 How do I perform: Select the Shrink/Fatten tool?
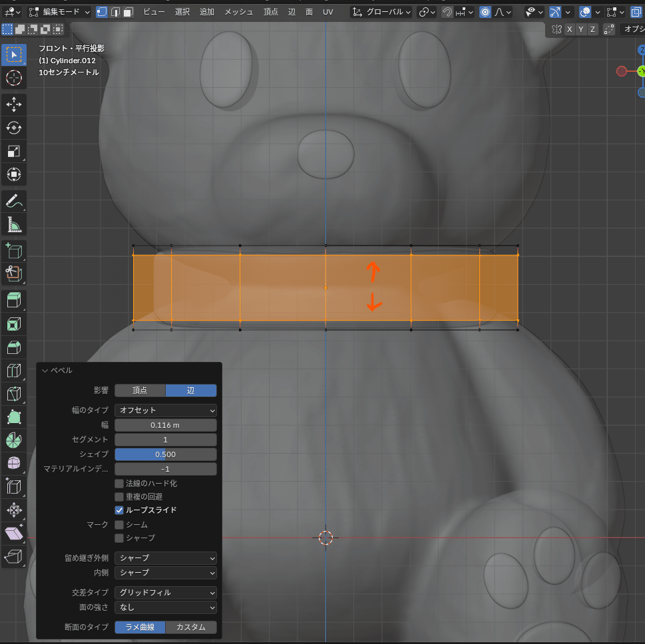click(14, 510)
